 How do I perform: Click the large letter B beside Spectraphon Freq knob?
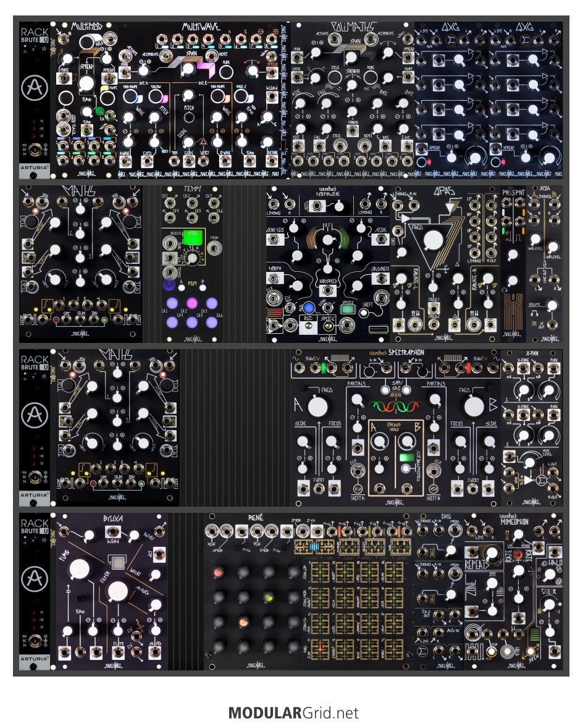(x=493, y=405)
